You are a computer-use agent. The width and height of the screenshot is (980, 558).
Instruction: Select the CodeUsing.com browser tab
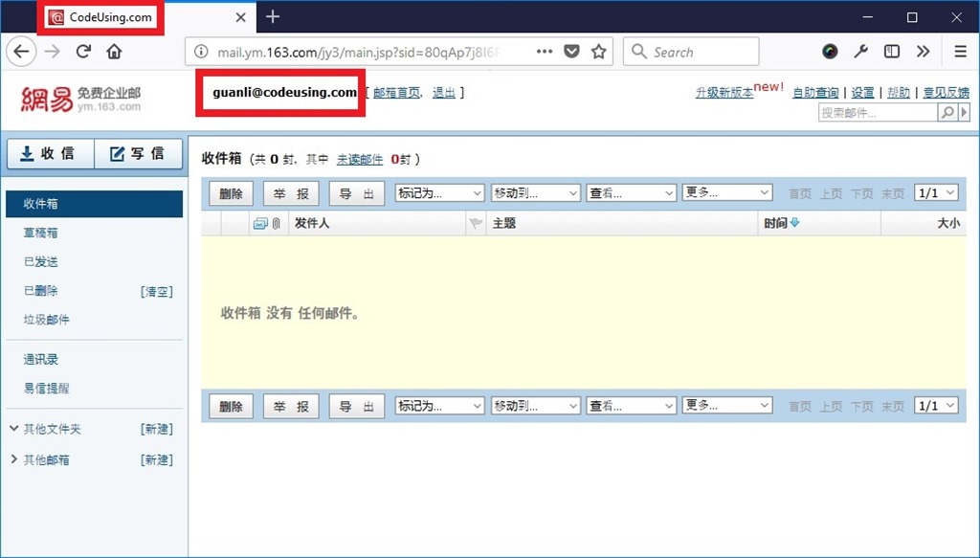pos(100,16)
